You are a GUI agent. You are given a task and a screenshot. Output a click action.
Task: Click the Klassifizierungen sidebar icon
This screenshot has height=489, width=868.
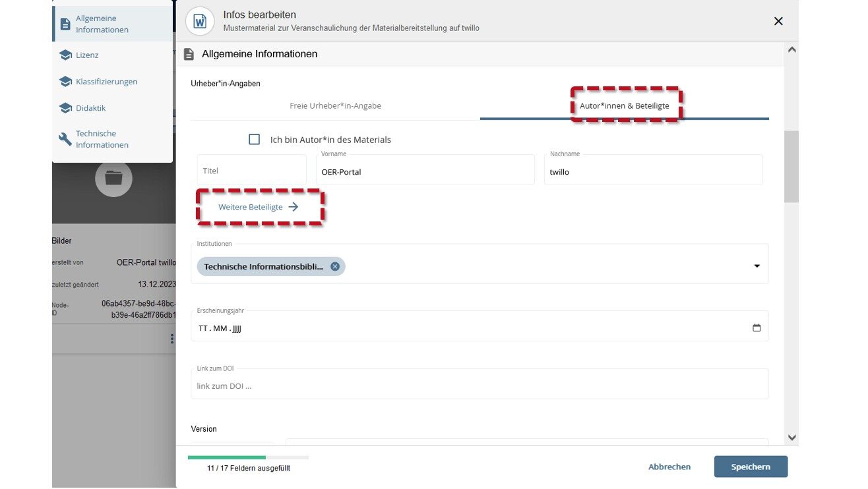(65, 82)
